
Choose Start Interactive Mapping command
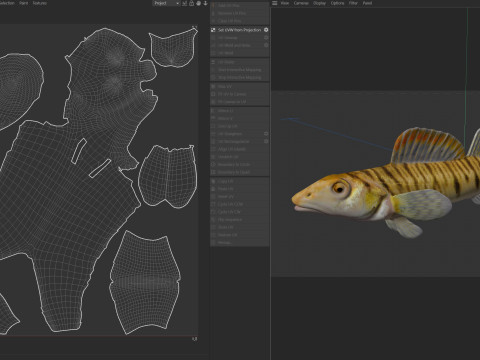(x=239, y=70)
